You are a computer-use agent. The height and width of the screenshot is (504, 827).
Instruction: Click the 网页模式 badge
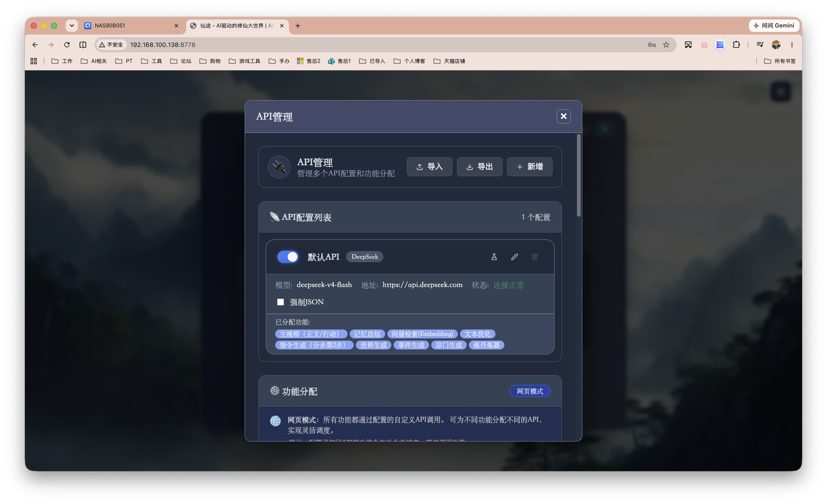530,391
